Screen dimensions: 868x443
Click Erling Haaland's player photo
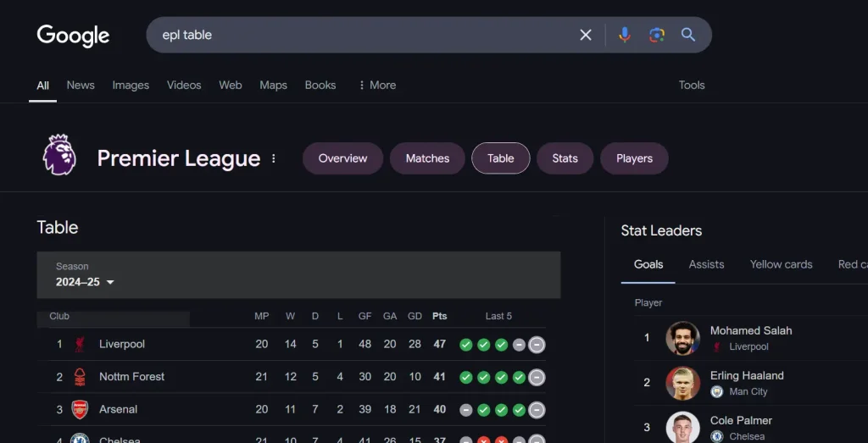pyautogui.click(x=682, y=383)
